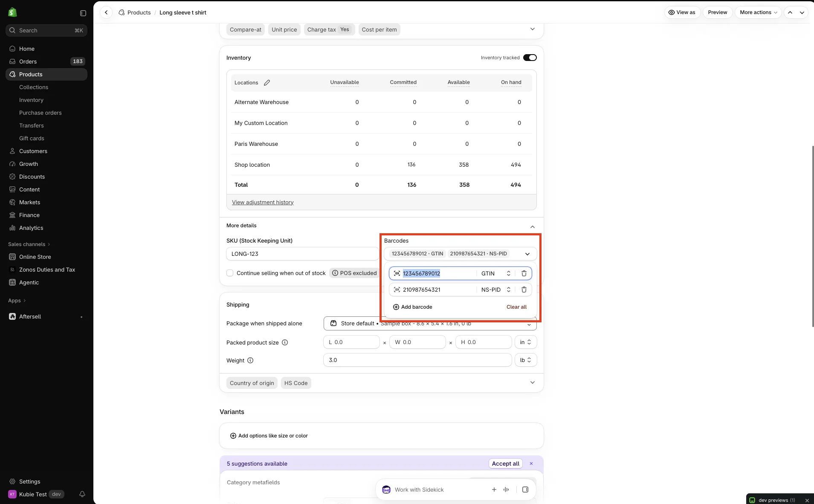This screenshot has height=504, width=814.
Task: Open the dimension unit in selector
Action: 526,342
